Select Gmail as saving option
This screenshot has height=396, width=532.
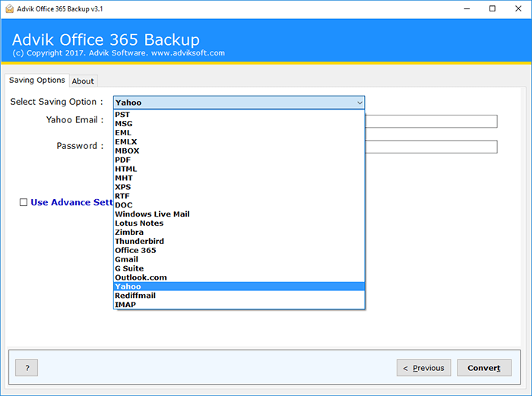tap(239, 260)
